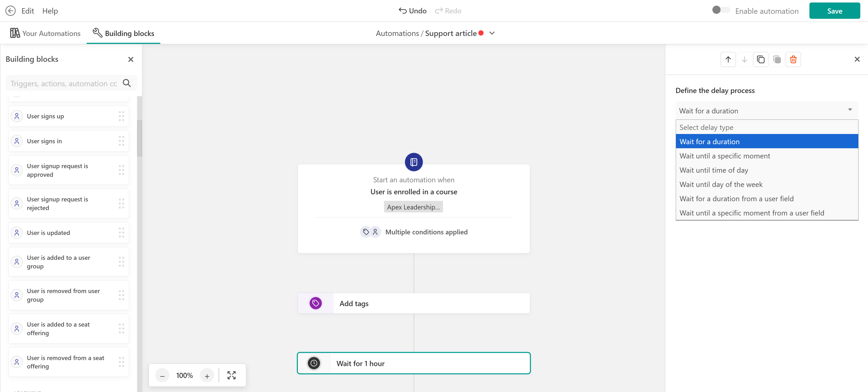868x392 pixels.
Task: Choose Wait until day of the week
Action: (721, 184)
